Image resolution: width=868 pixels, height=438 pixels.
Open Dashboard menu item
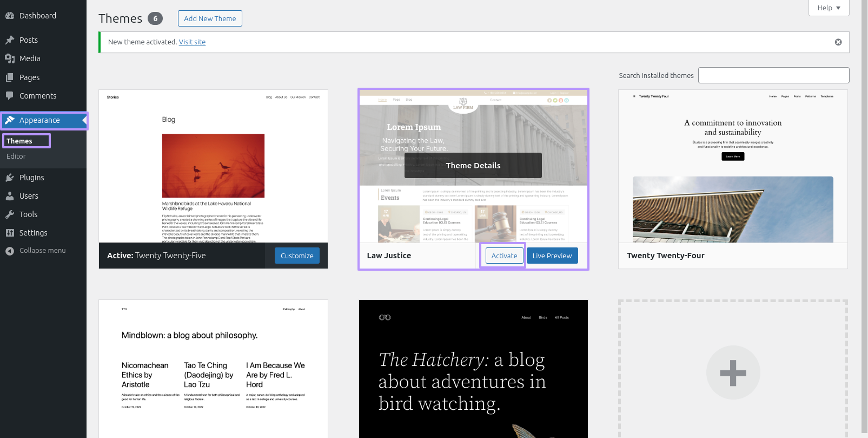point(43,16)
